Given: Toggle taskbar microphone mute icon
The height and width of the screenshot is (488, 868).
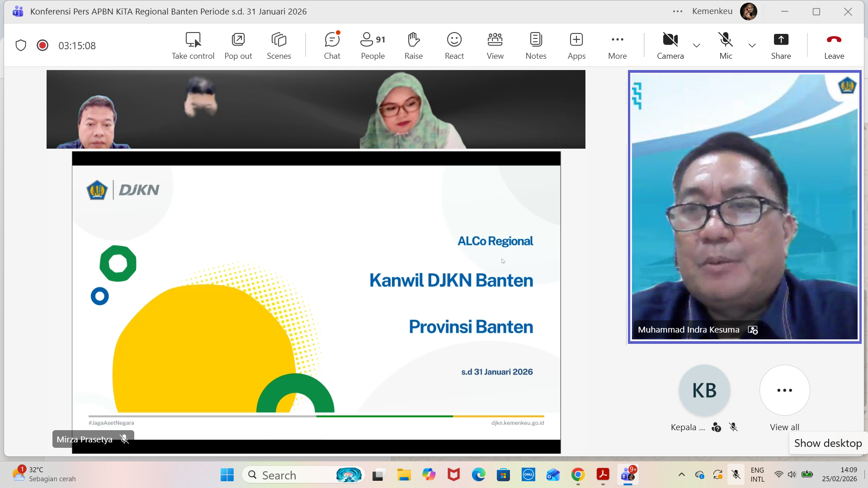Looking at the screenshot, I should coord(736,474).
